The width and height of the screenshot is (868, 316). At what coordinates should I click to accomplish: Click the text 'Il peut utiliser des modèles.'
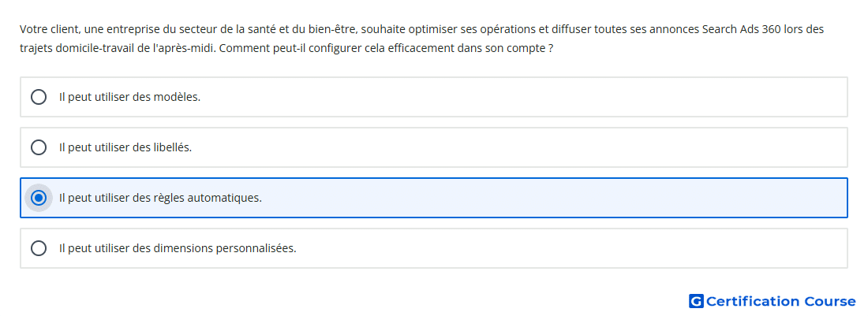pos(129,97)
